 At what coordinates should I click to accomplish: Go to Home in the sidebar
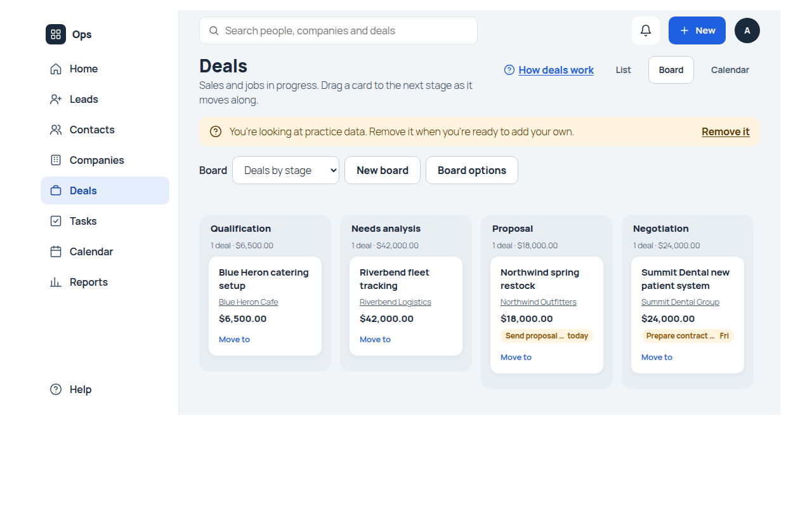tap(105, 69)
